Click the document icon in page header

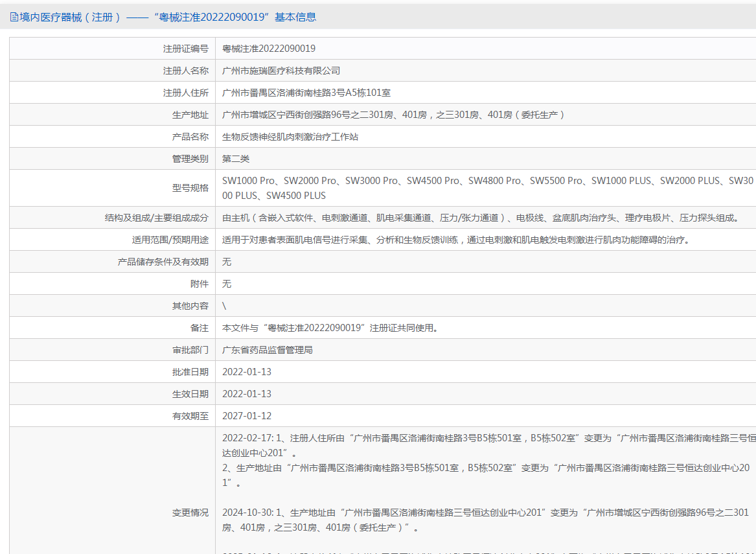pyautogui.click(x=14, y=17)
